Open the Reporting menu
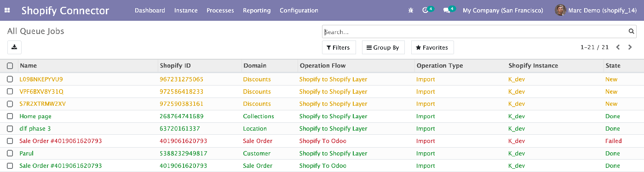Viewport: 644px width, 172px height. (x=257, y=10)
